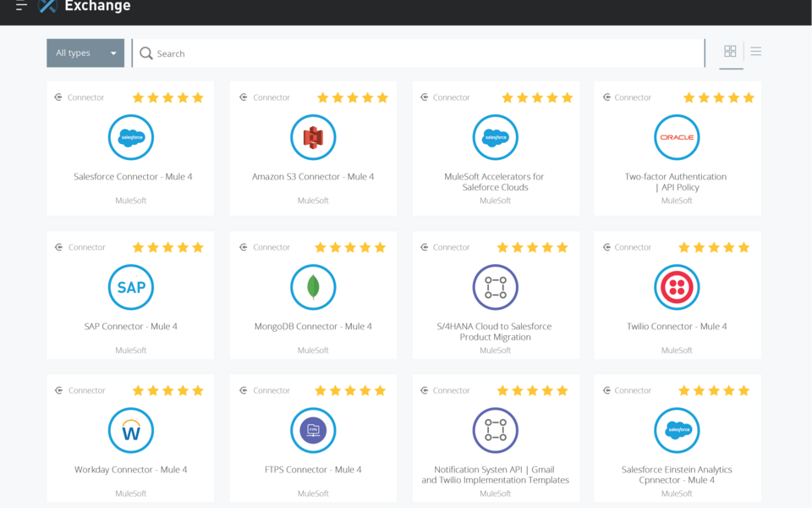Open MongoDB Connector - Mule 4 title
This screenshot has width=812, height=508.
point(313,327)
